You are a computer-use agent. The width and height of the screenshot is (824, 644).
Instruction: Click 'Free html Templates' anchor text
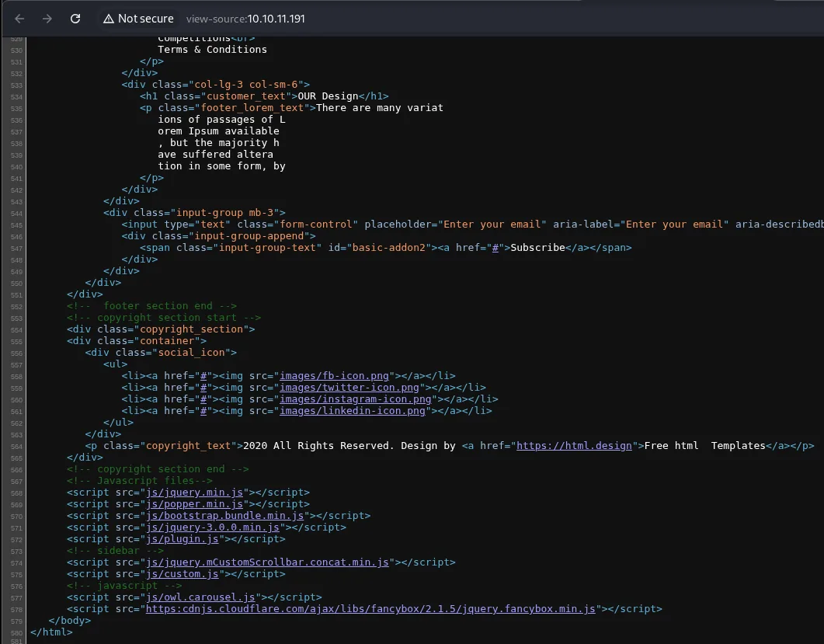click(x=704, y=446)
